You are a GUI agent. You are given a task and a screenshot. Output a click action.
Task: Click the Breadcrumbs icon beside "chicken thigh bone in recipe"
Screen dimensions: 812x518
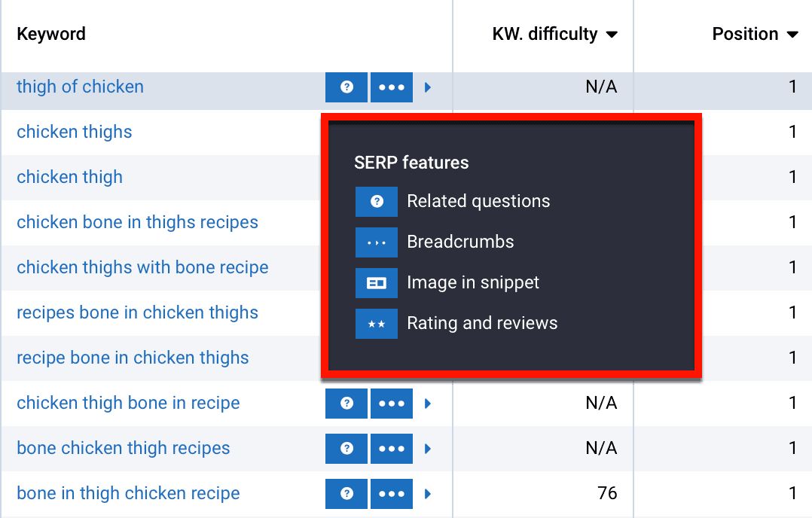391,403
